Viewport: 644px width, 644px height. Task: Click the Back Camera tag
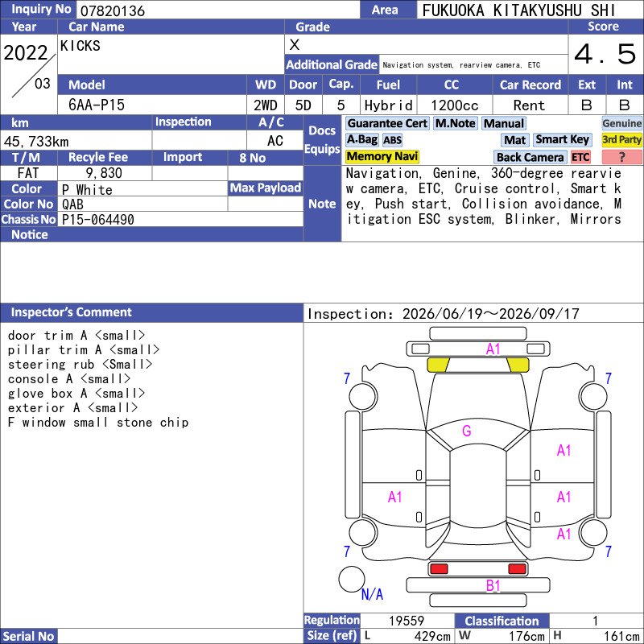530,157
